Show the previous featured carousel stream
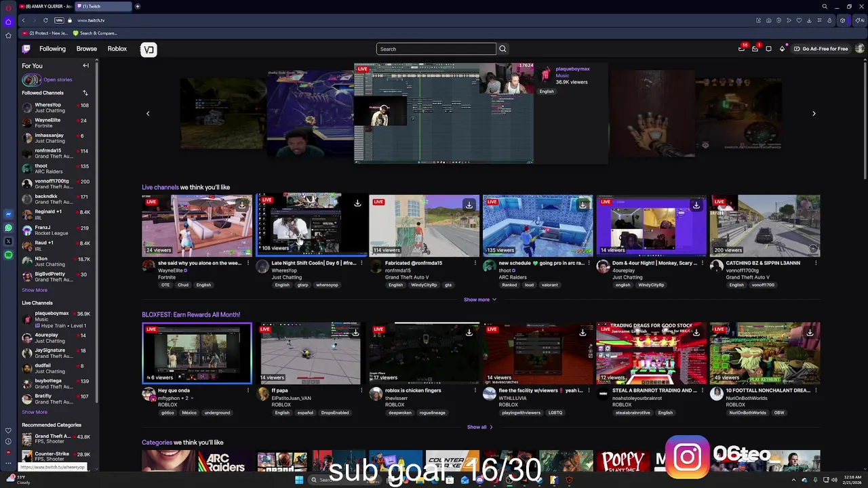868x488 pixels. (x=148, y=113)
